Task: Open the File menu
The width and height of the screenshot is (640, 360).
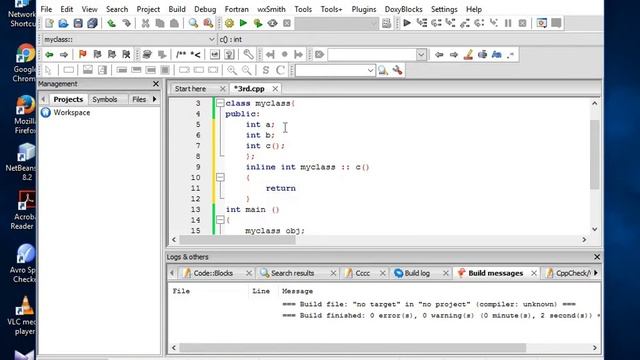Action: point(46,9)
